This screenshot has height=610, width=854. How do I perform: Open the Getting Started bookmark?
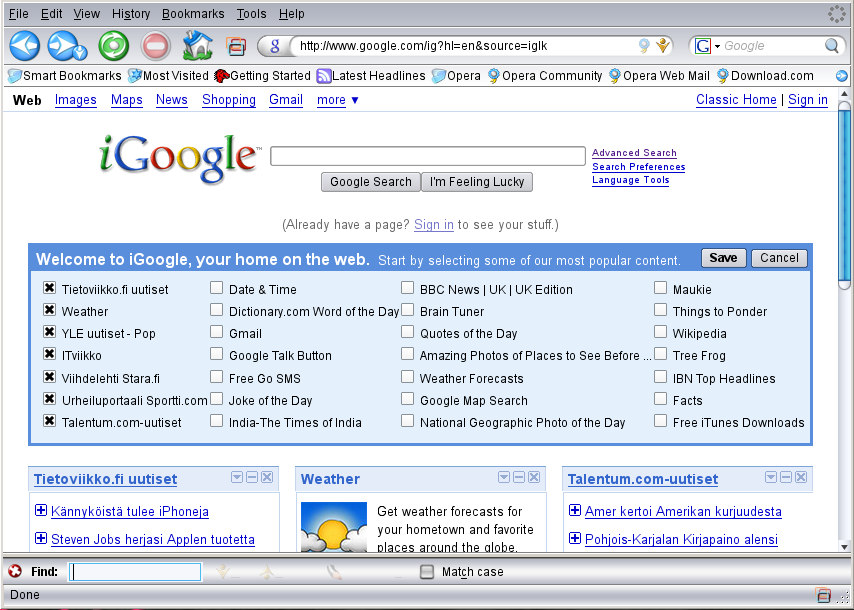pyautogui.click(x=263, y=76)
